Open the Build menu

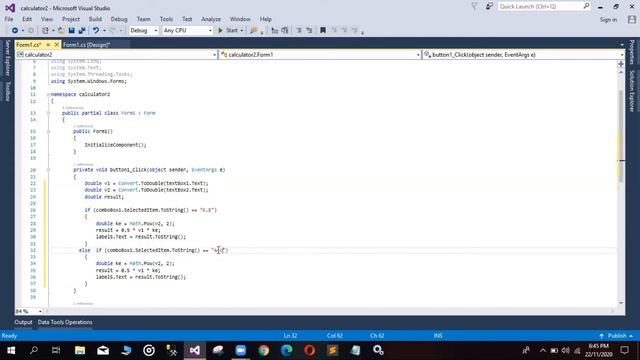95,19
